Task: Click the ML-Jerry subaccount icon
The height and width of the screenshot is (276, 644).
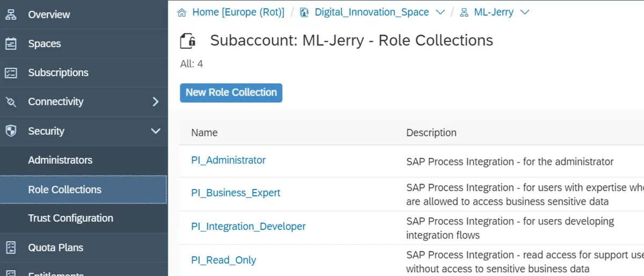Action: (464, 12)
